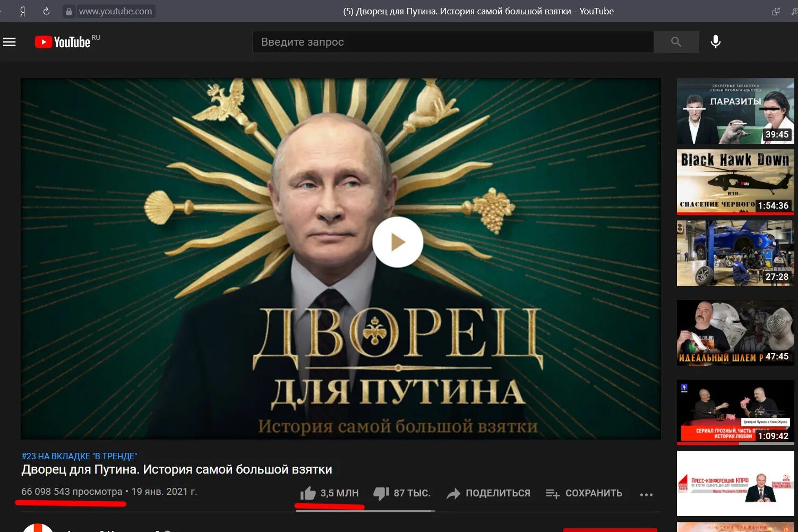
Task: Share the video using ПОДЕЛИТЬСЯ
Action: (x=488, y=493)
